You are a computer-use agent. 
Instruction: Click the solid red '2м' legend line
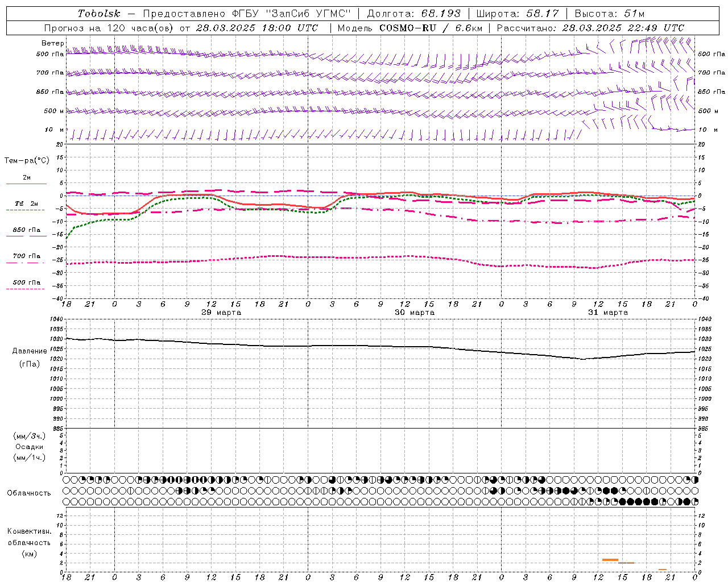tap(26, 184)
